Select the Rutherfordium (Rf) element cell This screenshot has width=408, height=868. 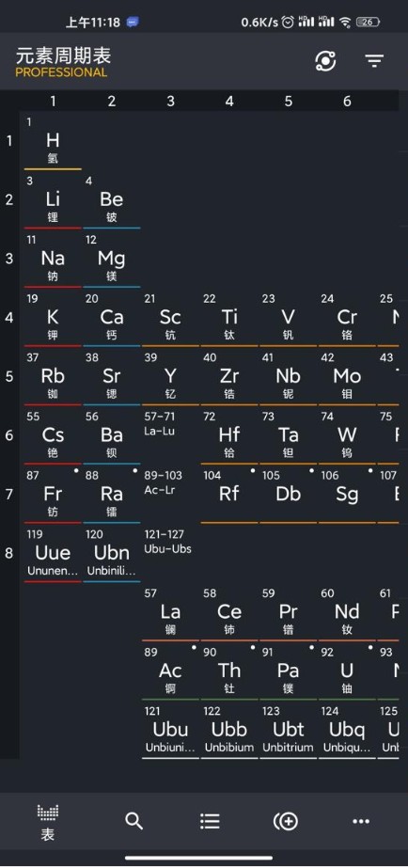pos(229,495)
